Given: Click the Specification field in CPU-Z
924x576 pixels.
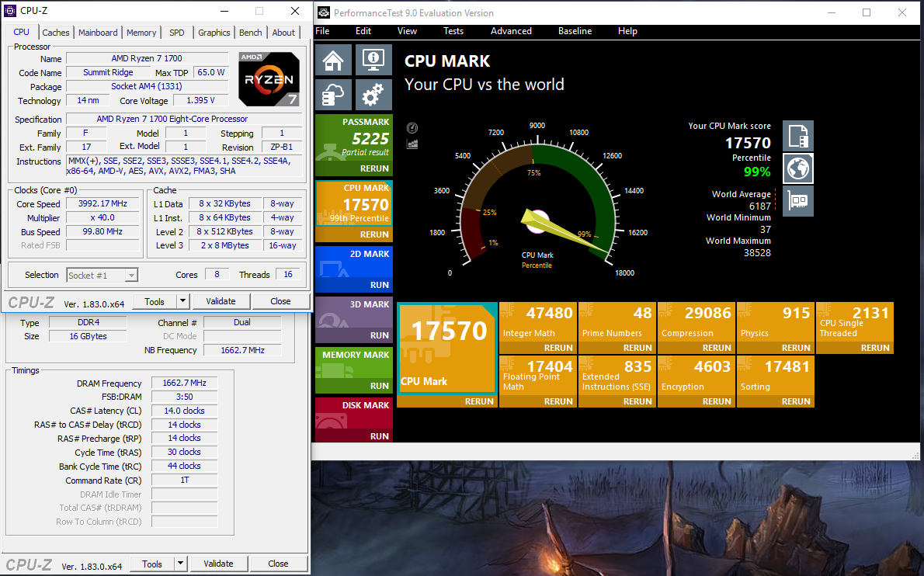Looking at the screenshot, I should 184,119.
